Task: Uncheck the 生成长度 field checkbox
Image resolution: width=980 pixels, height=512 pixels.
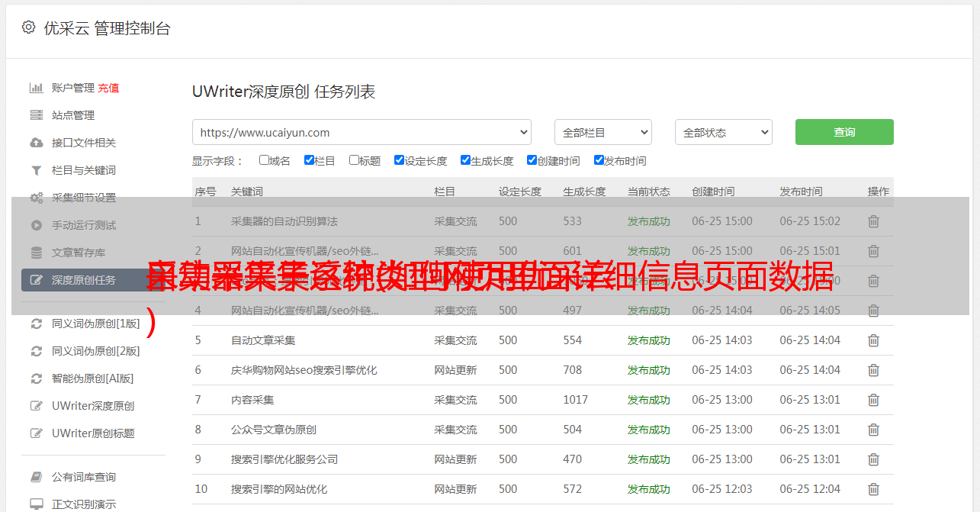Action: tap(465, 160)
